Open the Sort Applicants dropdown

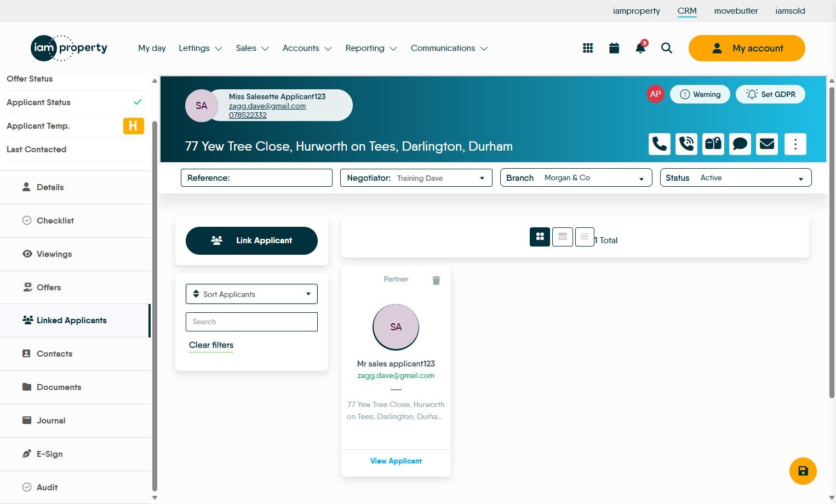tap(251, 294)
